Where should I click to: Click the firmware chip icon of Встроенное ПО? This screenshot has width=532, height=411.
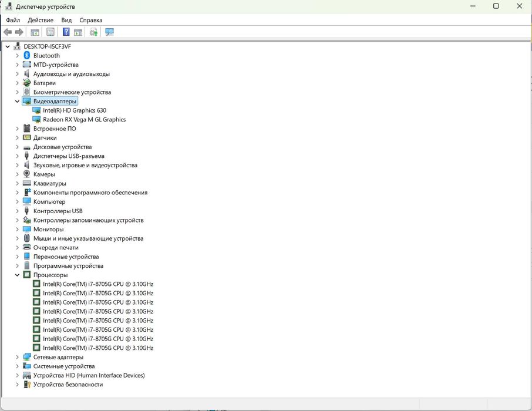[27, 128]
